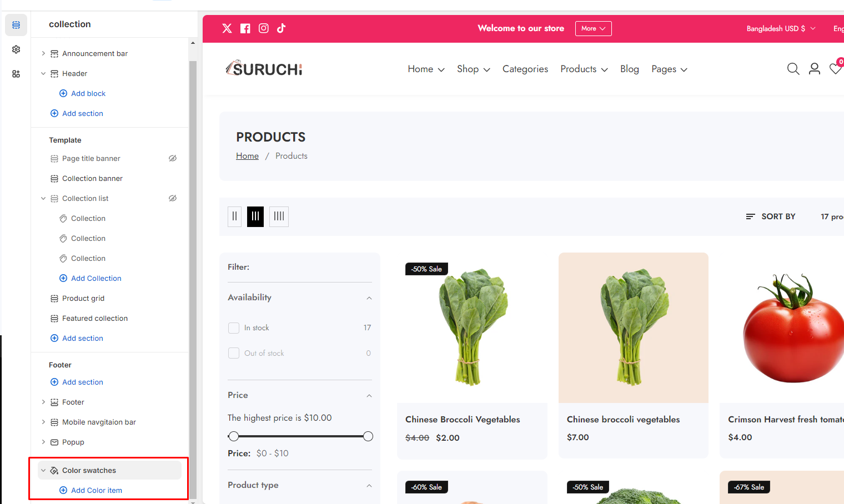Open the Bangladesh USD currency dropdown
Image resolution: width=844 pixels, height=504 pixels.
pos(781,28)
